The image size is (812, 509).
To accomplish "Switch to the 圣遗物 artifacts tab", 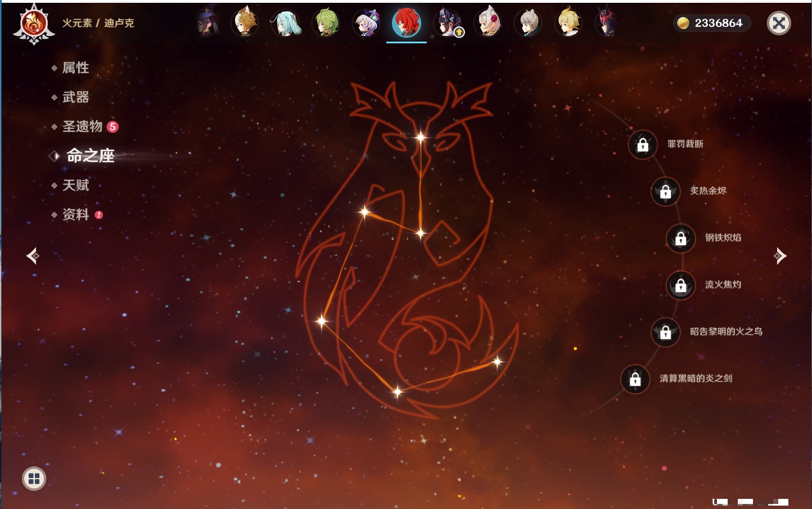I will coord(82,127).
